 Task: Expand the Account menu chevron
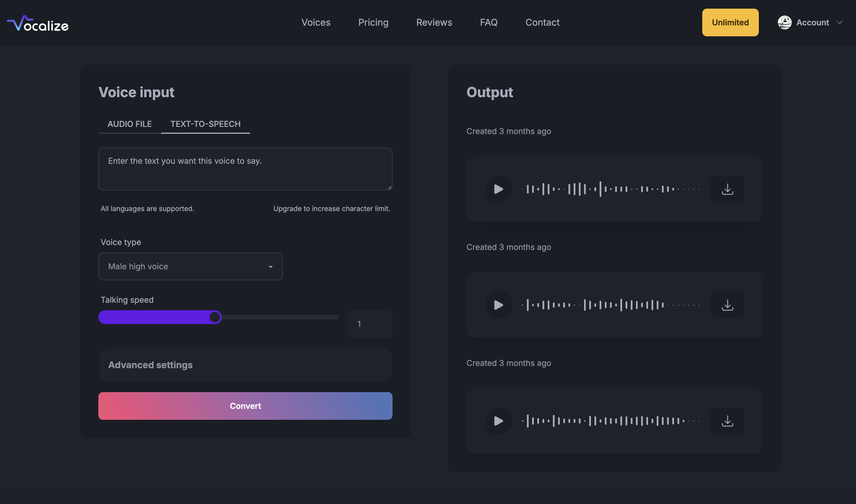point(839,22)
